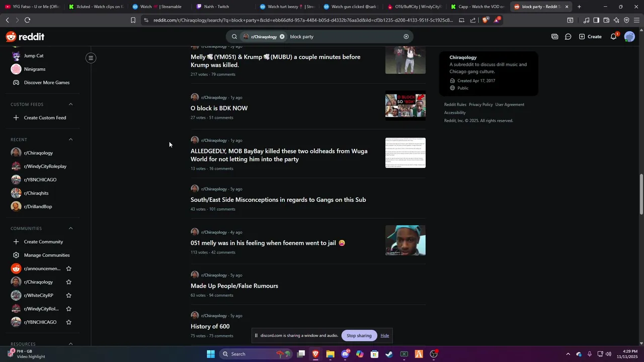
Task: Switch to Watch gun clicked Streamable tab
Action: pyautogui.click(x=350, y=7)
